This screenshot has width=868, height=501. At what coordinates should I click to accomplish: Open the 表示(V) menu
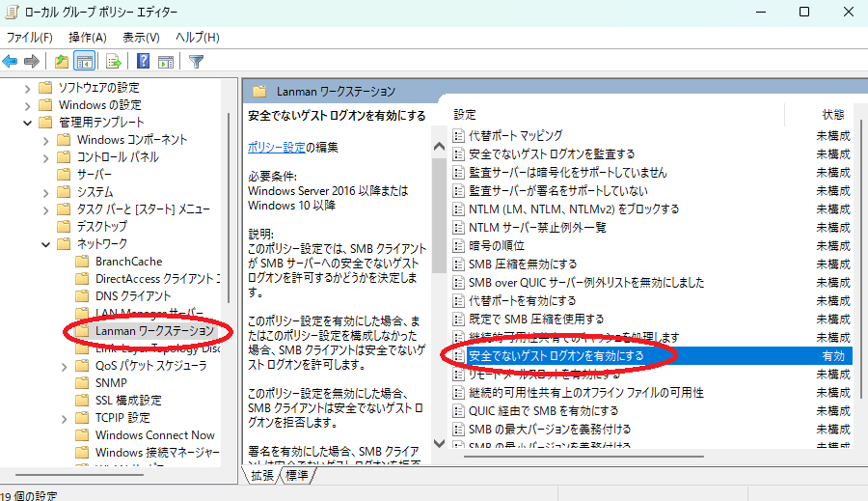point(141,37)
